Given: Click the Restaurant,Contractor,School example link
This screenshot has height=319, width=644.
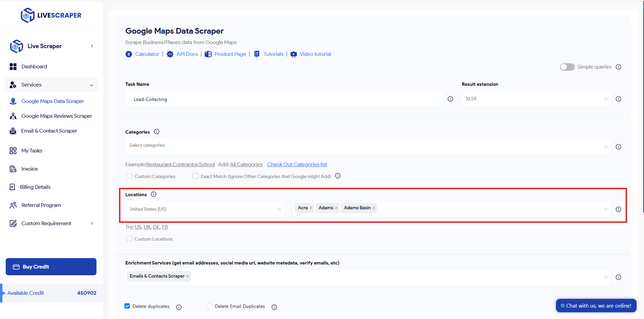Looking at the screenshot, I should click(x=180, y=165).
